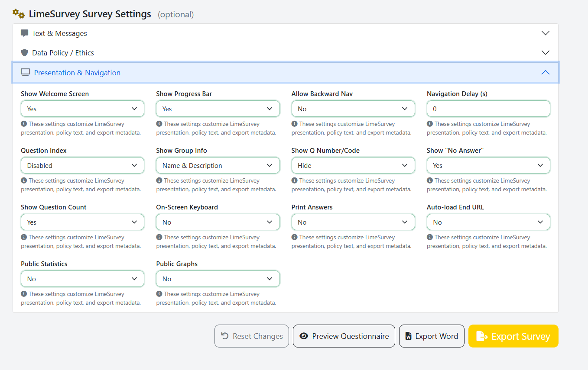
Task: Click the info icon under Allow Backward Nav
Action: [x=294, y=124]
